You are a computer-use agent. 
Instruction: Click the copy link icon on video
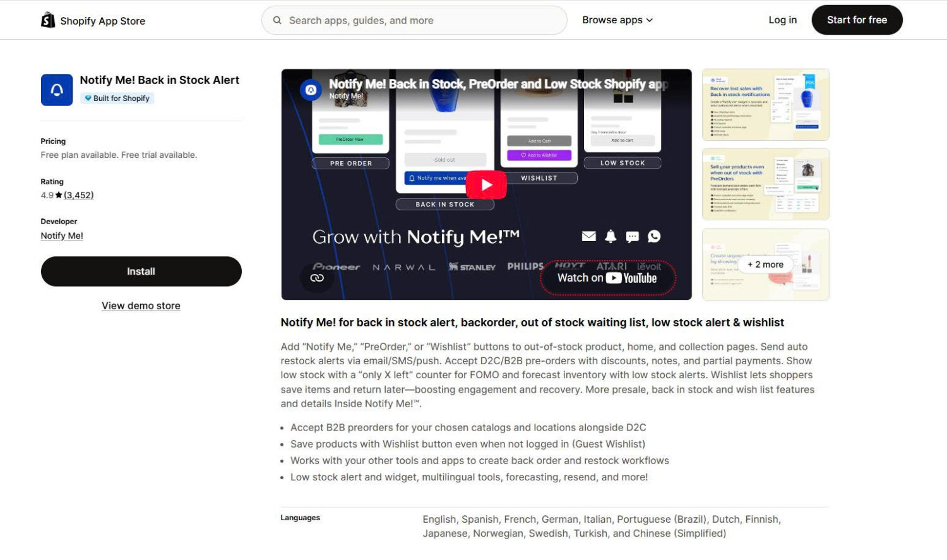(317, 278)
